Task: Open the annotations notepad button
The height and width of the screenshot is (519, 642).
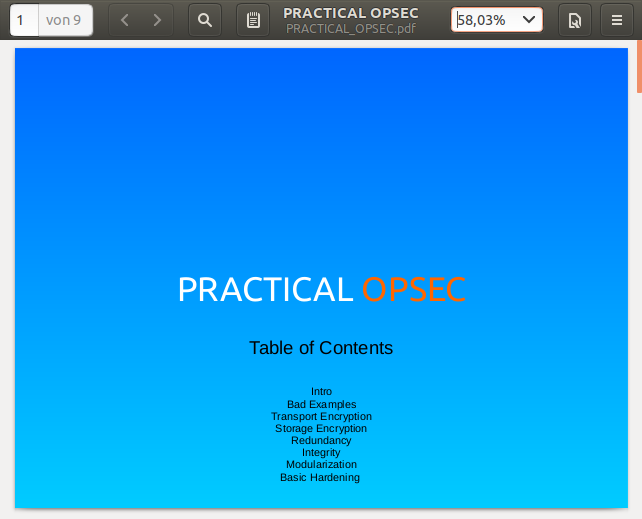Action: click(x=253, y=20)
